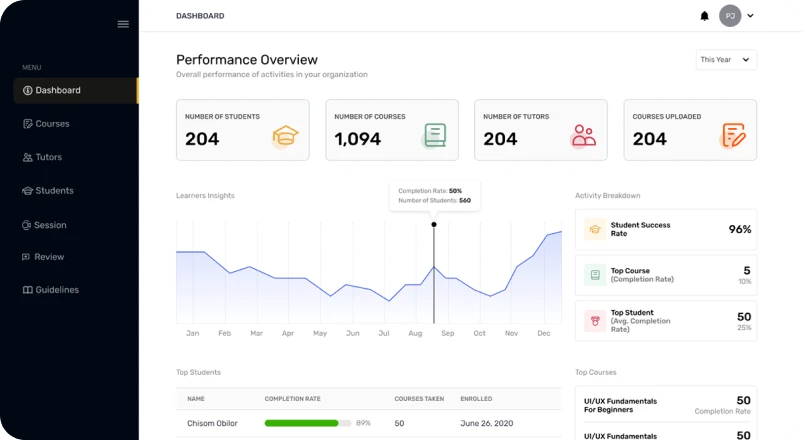Click the tutors people icon
The width and height of the screenshot is (803, 440).
[583, 136]
